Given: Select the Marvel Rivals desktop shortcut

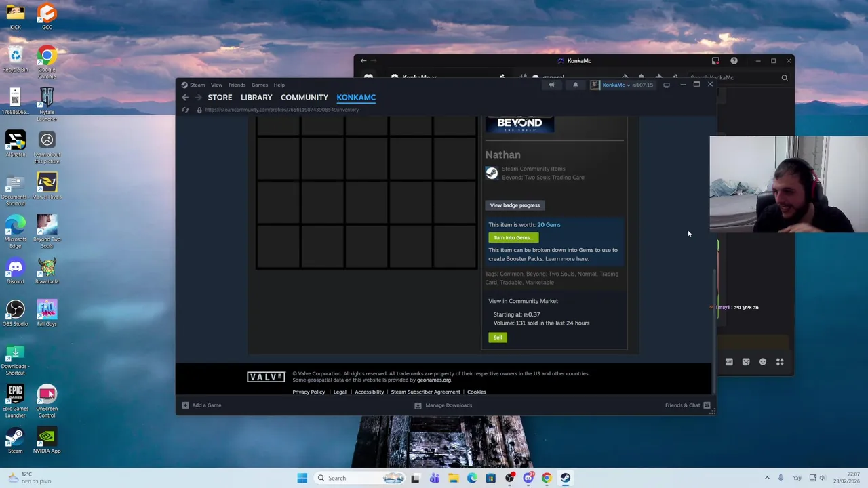Looking at the screenshot, I should click(x=47, y=186).
